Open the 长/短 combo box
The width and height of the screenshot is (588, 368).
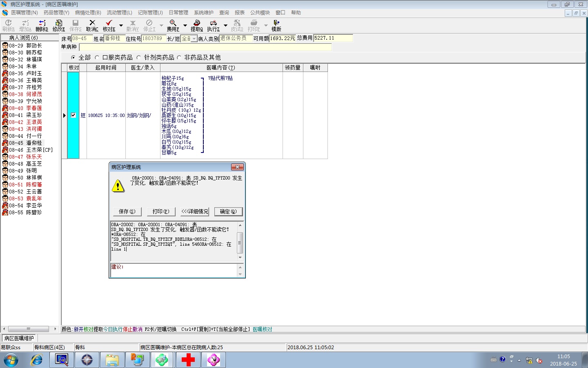194,38
